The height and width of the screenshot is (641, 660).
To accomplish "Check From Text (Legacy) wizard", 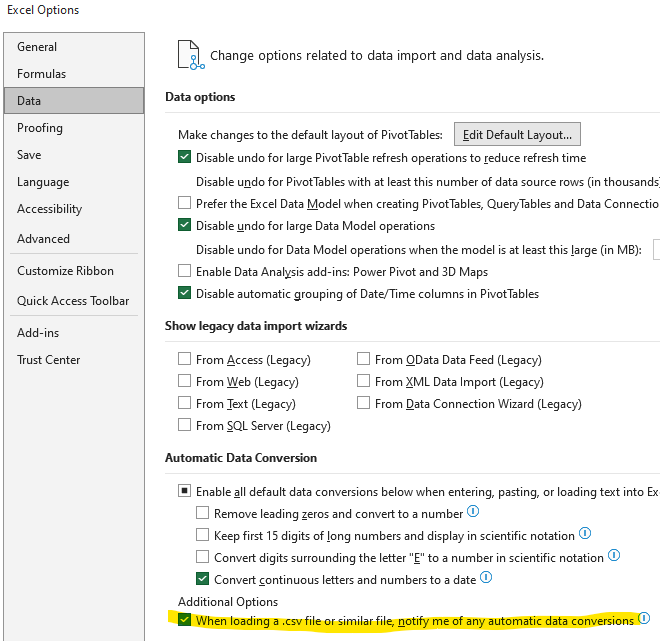I will click(184, 403).
